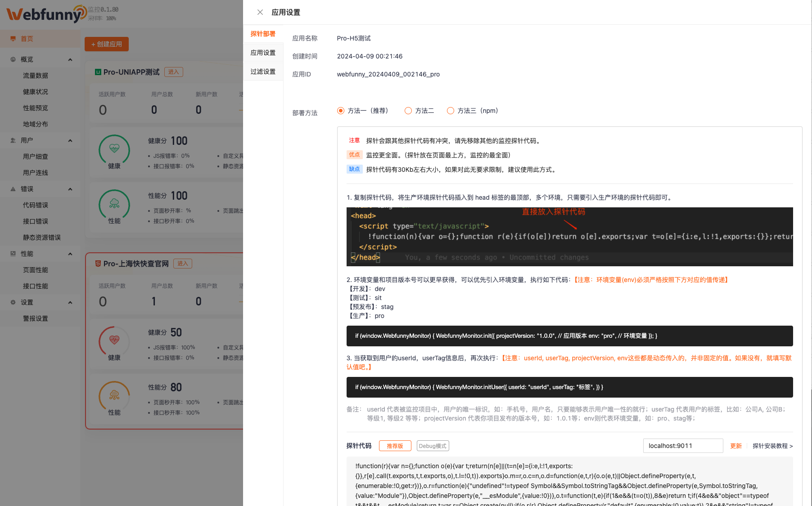
Task: Click the 概览 overview icon
Action: tap(13, 59)
